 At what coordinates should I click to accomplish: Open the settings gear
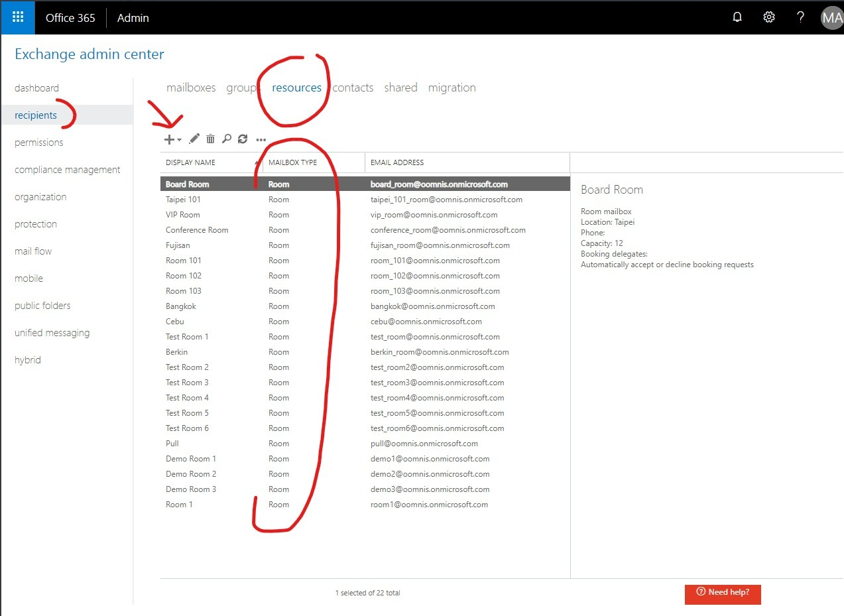coord(769,17)
